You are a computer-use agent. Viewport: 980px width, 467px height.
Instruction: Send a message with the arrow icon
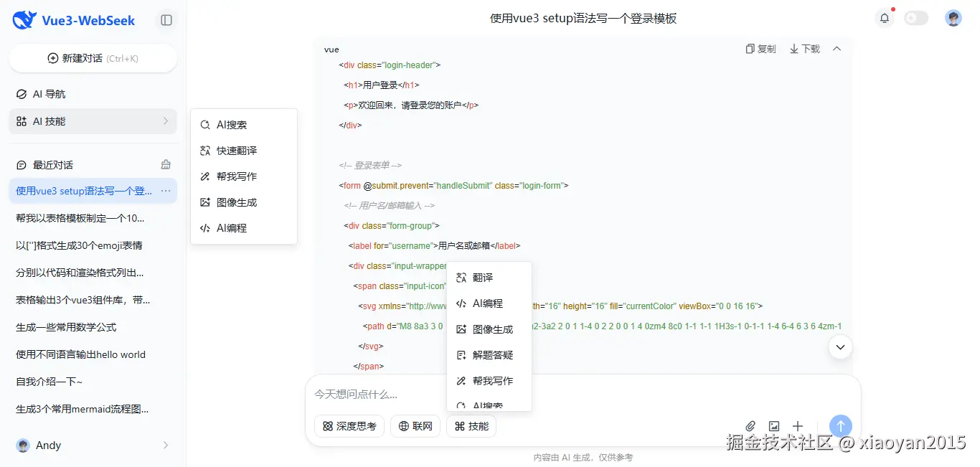click(x=840, y=425)
